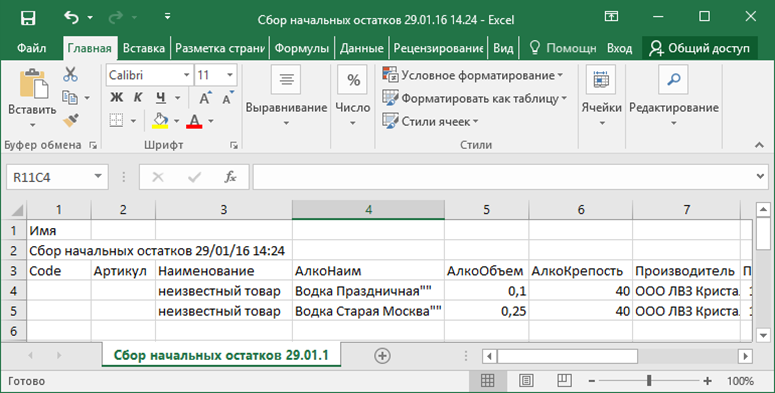The height and width of the screenshot is (393, 775).
Task: Open Условное форматирование menu
Action: pyautogui.click(x=473, y=75)
